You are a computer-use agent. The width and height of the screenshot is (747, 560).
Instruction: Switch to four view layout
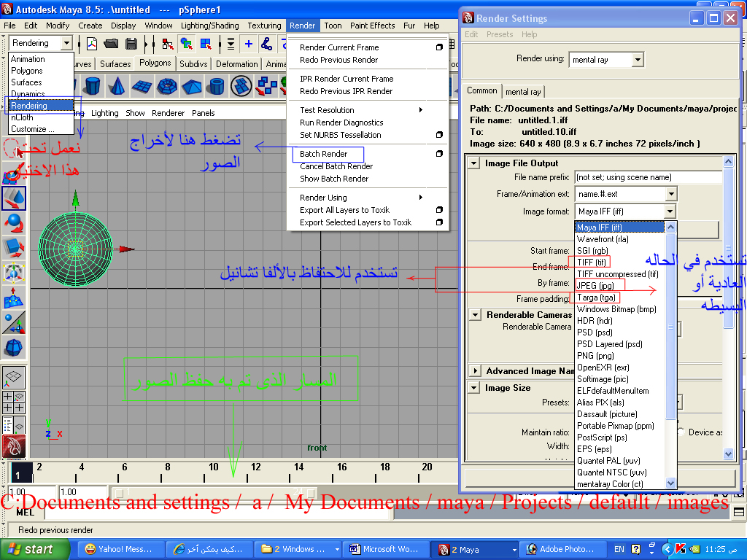pos(14,402)
